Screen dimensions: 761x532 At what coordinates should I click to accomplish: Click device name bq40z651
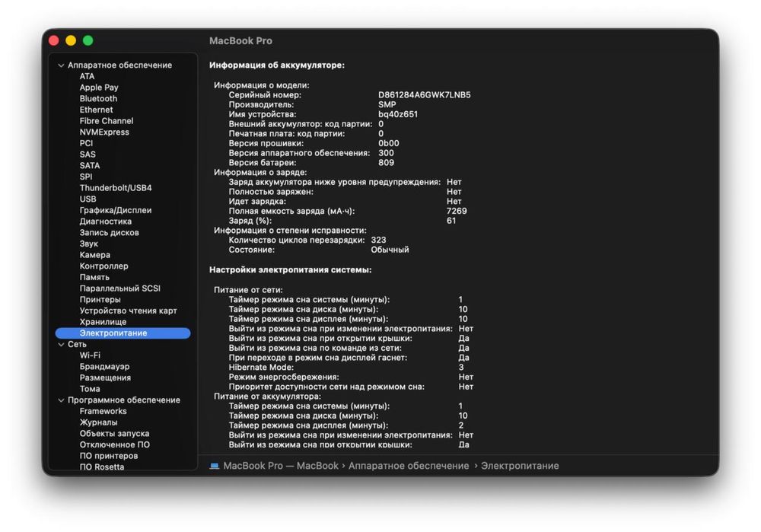pyautogui.click(x=398, y=114)
